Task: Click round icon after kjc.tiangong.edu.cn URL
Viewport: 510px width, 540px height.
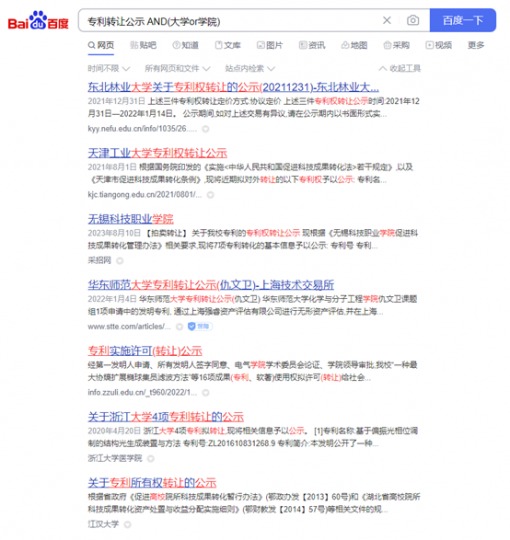Action: tap(210, 195)
